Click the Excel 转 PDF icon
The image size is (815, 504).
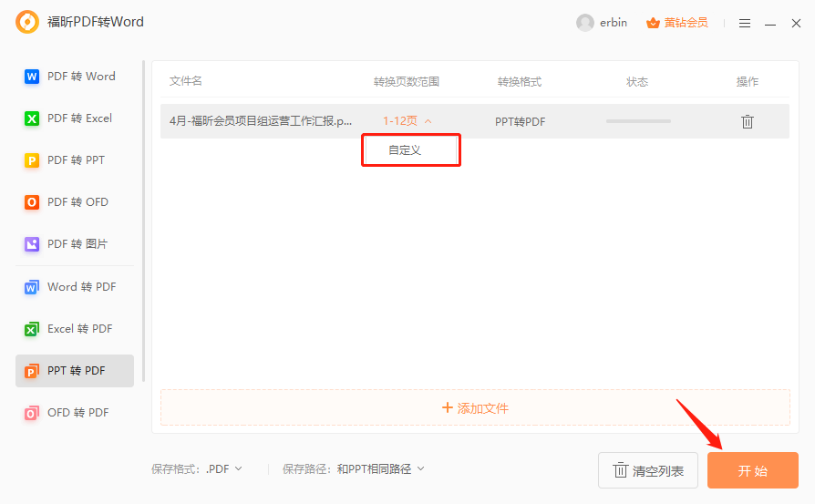pyautogui.click(x=32, y=329)
